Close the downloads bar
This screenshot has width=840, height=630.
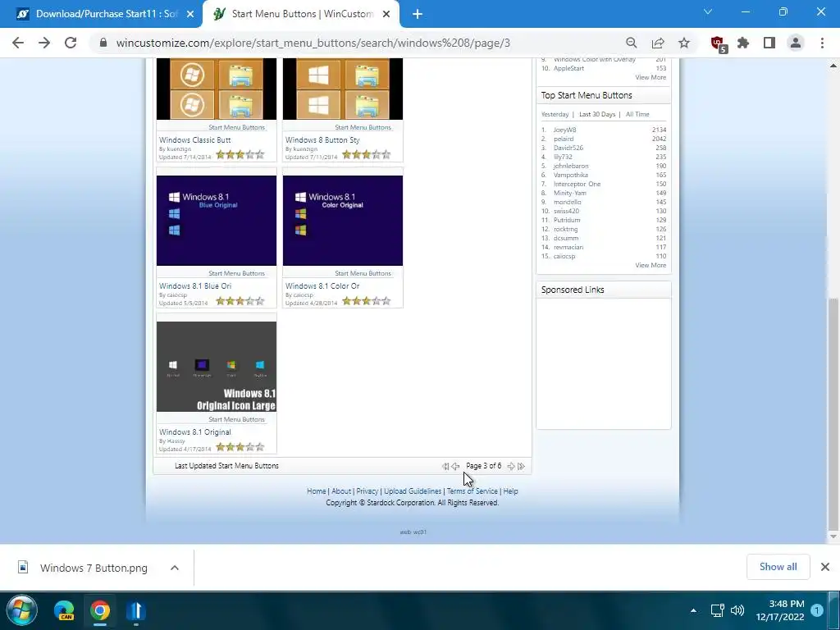tap(825, 567)
